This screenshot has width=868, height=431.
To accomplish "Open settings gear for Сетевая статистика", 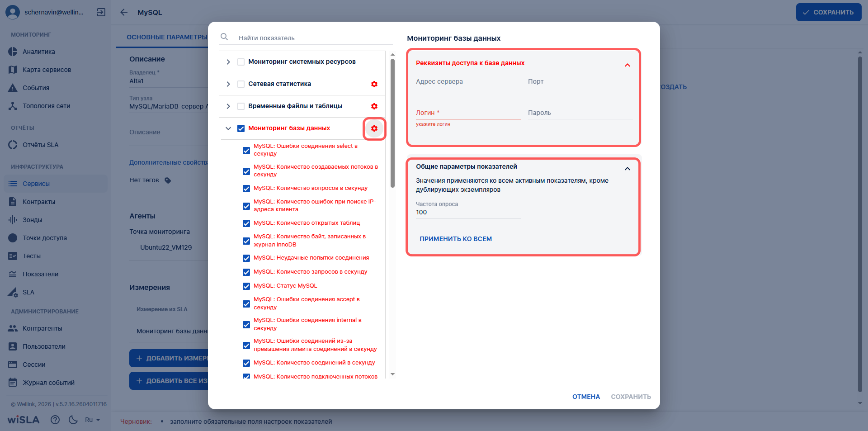I will tap(374, 84).
